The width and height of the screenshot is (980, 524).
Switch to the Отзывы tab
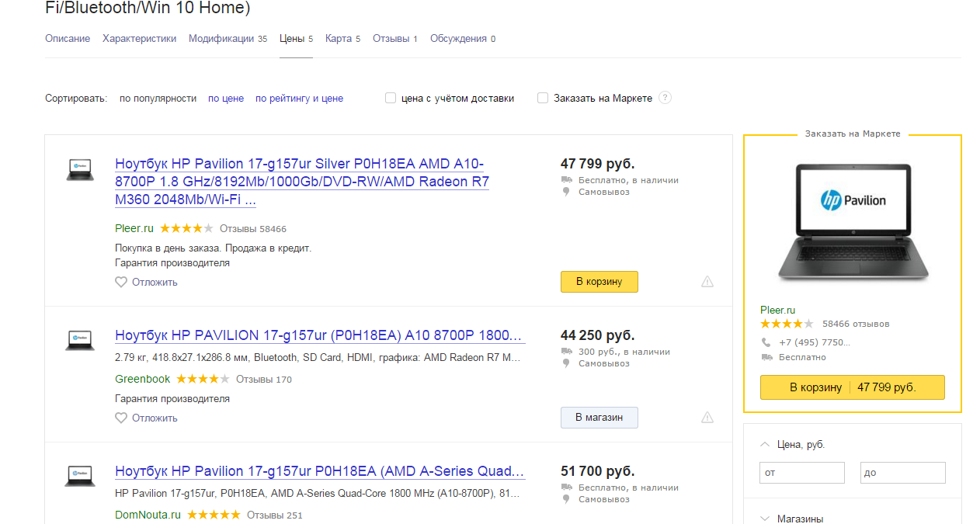391,39
